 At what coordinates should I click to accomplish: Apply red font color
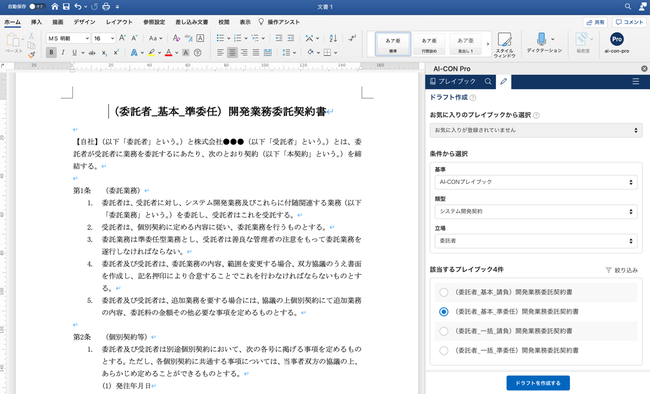click(168, 53)
